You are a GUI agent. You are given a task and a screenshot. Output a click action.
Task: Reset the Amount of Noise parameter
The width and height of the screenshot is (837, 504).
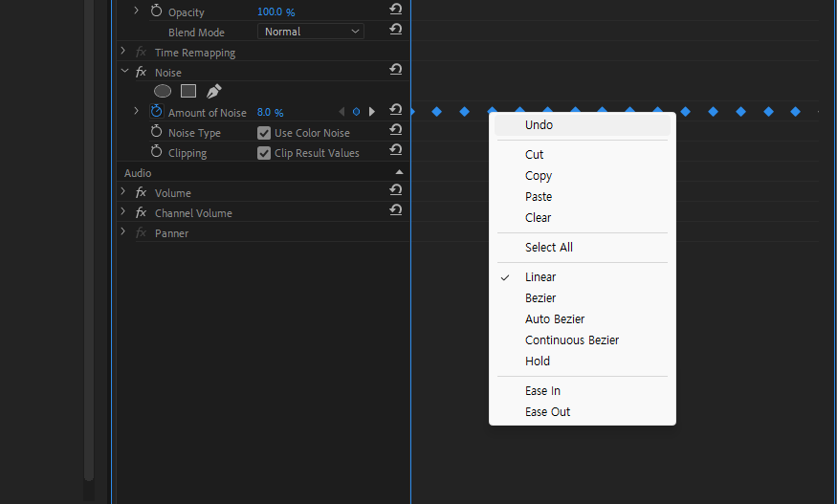pyautogui.click(x=395, y=111)
